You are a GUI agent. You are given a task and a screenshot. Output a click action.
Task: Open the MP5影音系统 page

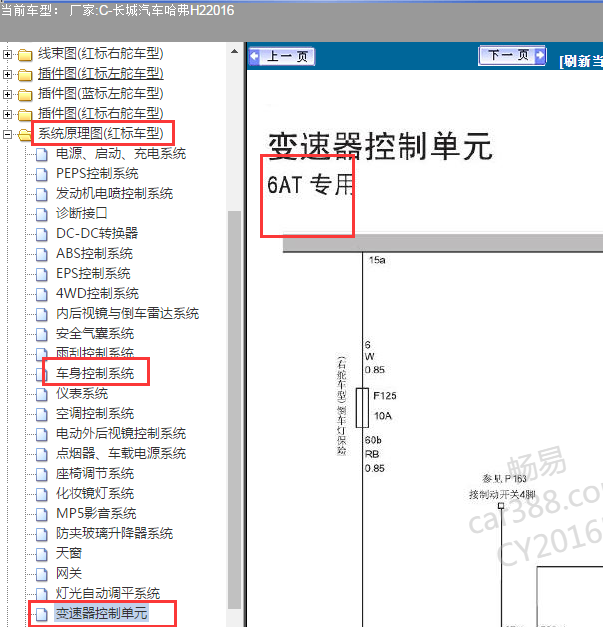[96, 513]
